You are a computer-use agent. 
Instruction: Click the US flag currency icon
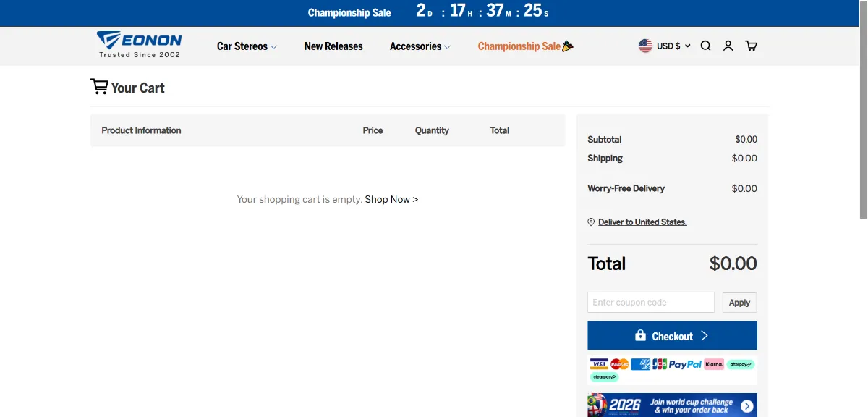coord(645,46)
